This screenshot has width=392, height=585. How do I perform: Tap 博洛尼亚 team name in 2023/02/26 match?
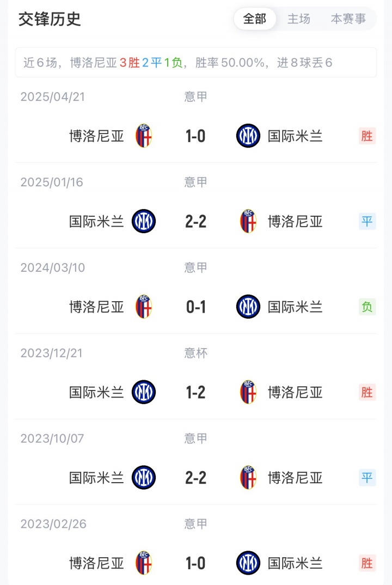coord(96,563)
